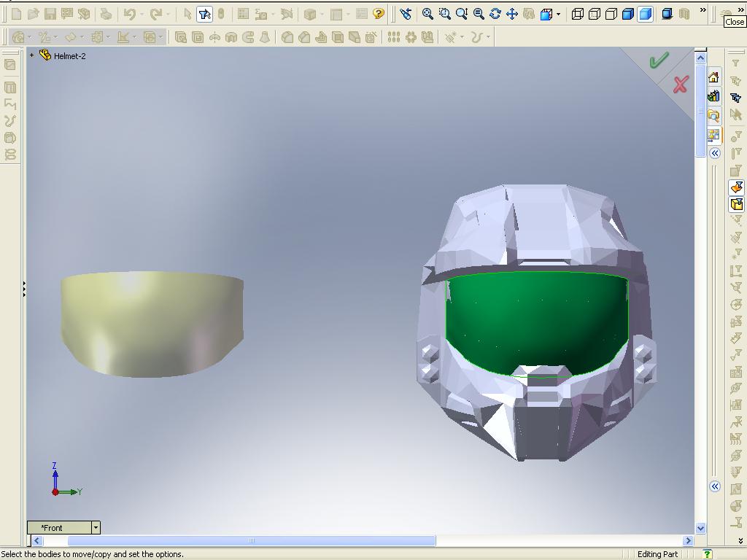The image size is (747, 560).
Task: Click the Zoom to Selection icon
Action: point(479,15)
